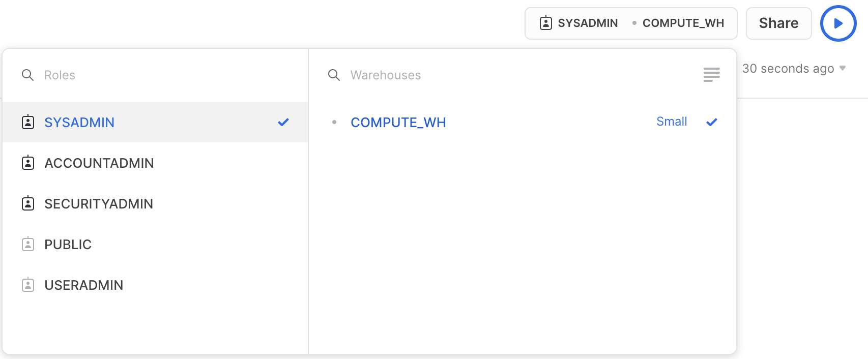Click the SYSADMIN role badge icon
This screenshot has width=868, height=359.
pos(28,122)
